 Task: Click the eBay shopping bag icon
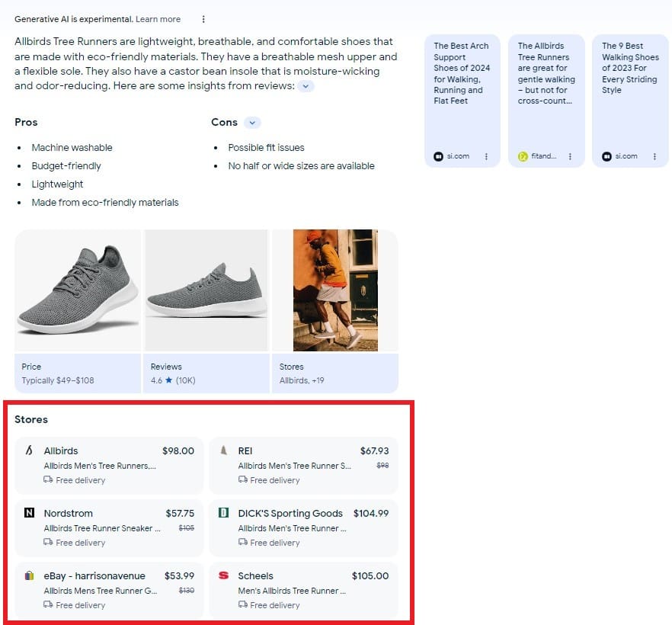pyautogui.click(x=29, y=575)
